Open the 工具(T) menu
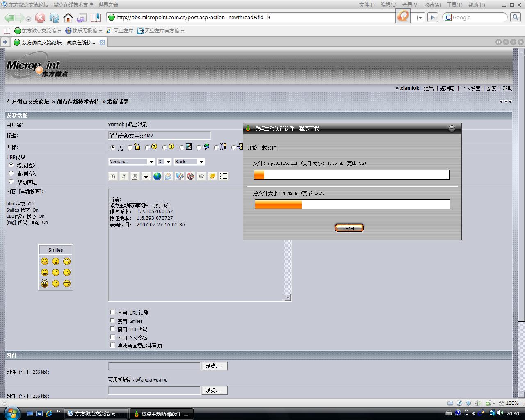525x420 pixels. (x=454, y=5)
